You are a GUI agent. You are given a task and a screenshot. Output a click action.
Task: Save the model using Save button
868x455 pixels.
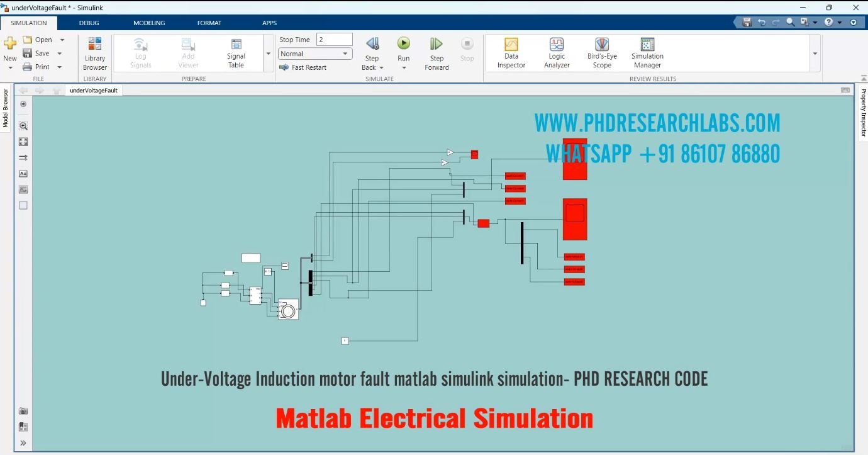click(36, 53)
